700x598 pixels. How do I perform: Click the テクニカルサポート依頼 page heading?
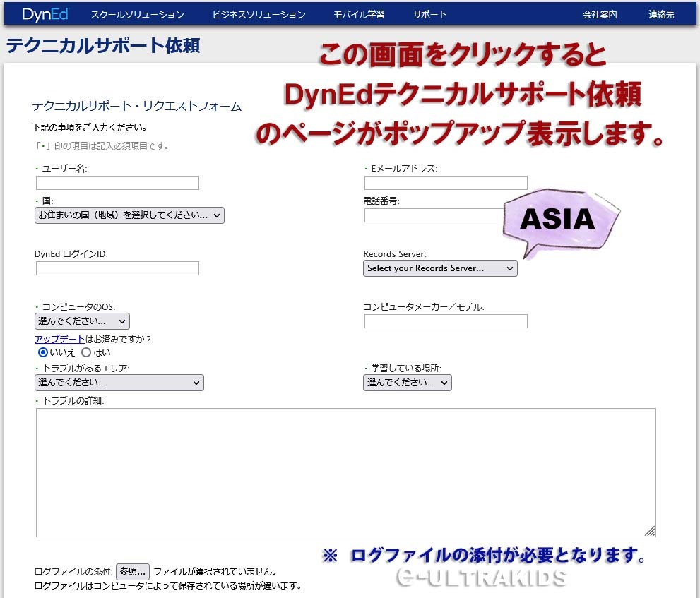(x=103, y=45)
